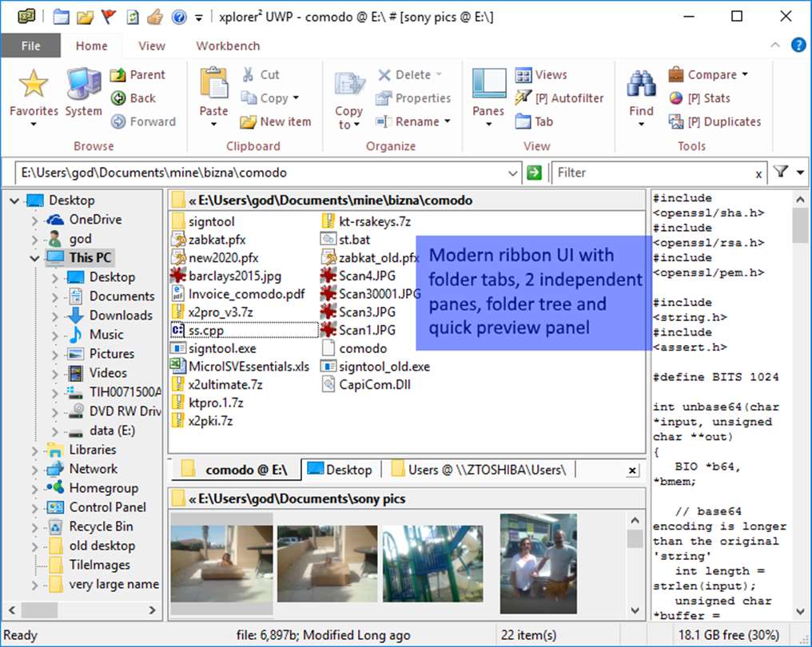This screenshot has width=812, height=647.
Task: Click the New item button
Action: [x=276, y=121]
